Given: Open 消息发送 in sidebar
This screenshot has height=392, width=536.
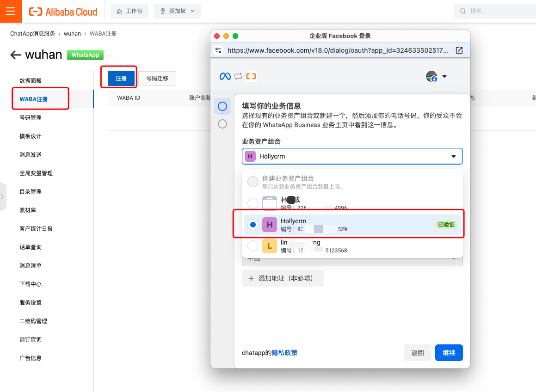Looking at the screenshot, I should (31, 154).
